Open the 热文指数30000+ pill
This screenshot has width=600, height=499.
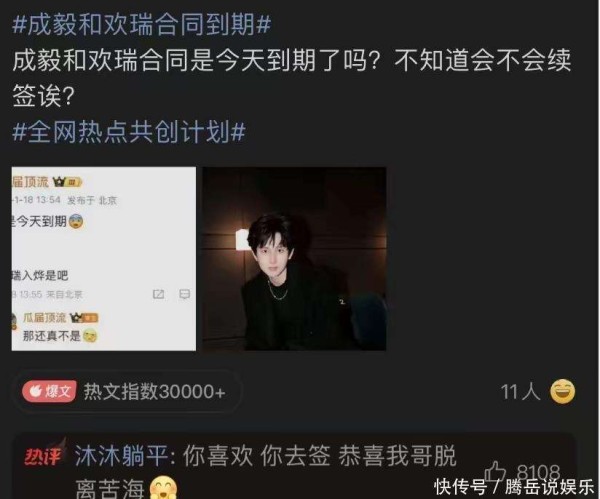[127, 391]
